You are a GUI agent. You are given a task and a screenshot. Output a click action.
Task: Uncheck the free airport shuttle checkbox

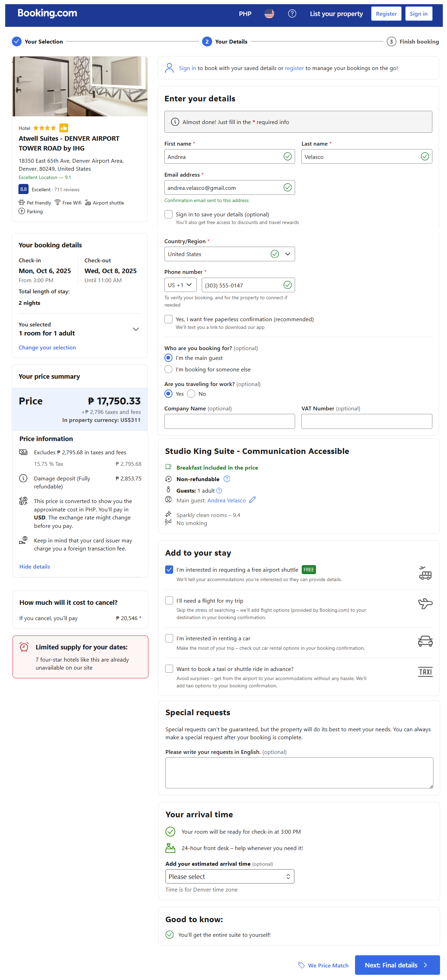[169, 569]
